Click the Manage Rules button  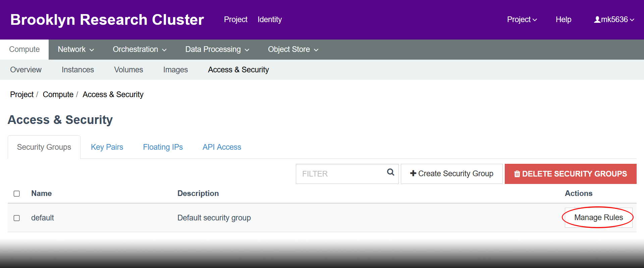(598, 218)
